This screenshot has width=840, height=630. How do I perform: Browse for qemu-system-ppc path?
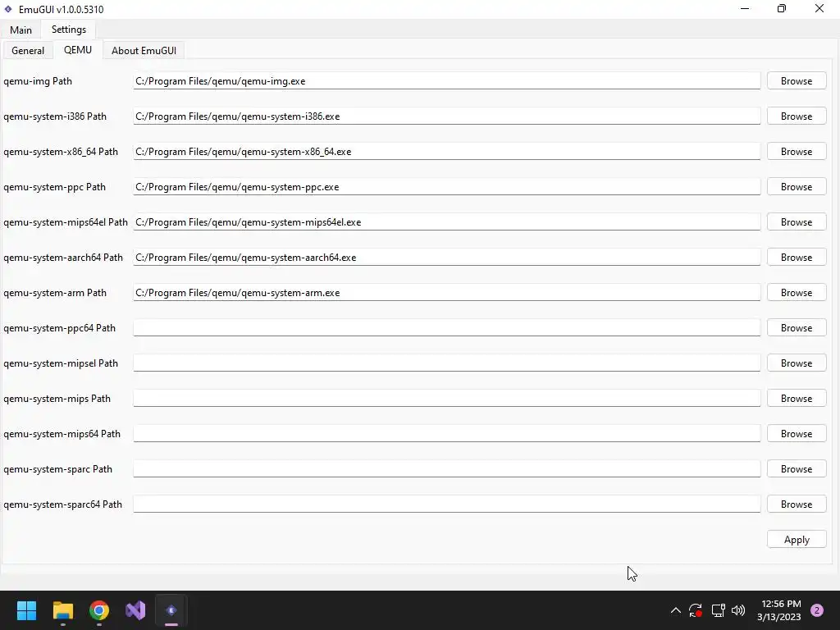click(x=796, y=187)
